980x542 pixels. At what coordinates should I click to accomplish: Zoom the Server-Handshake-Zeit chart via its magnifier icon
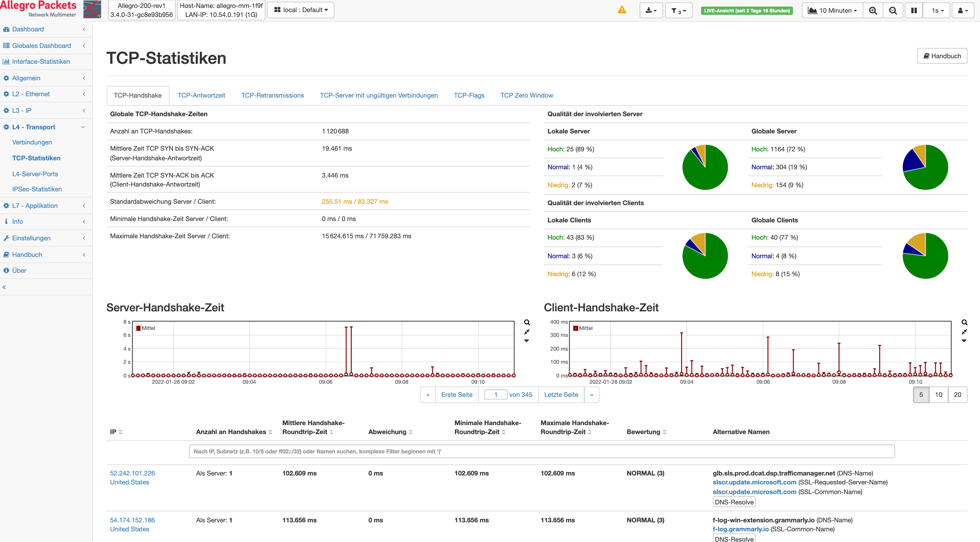(527, 322)
